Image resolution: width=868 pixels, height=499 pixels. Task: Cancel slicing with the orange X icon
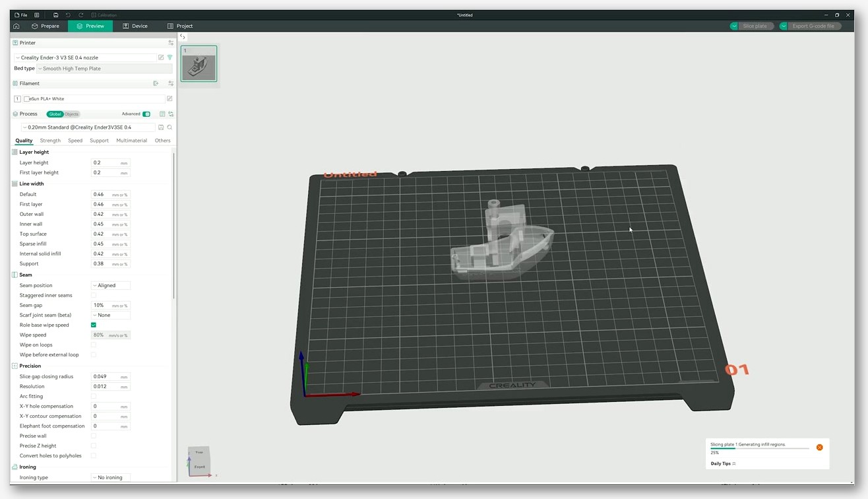[819, 448]
